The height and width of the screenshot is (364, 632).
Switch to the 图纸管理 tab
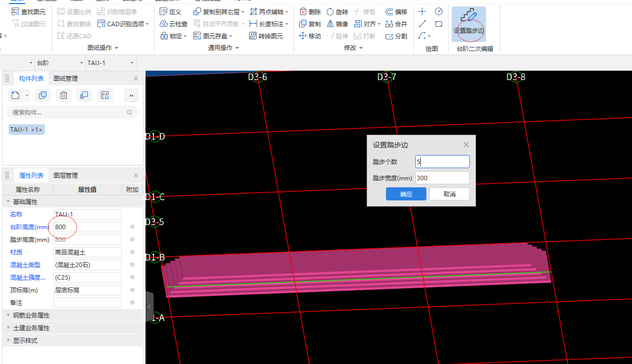[x=66, y=79]
